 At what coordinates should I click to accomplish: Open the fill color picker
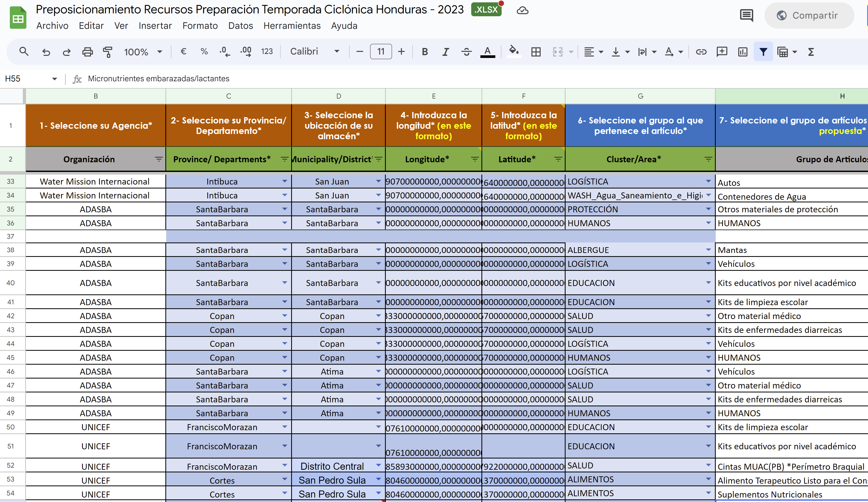click(x=514, y=52)
